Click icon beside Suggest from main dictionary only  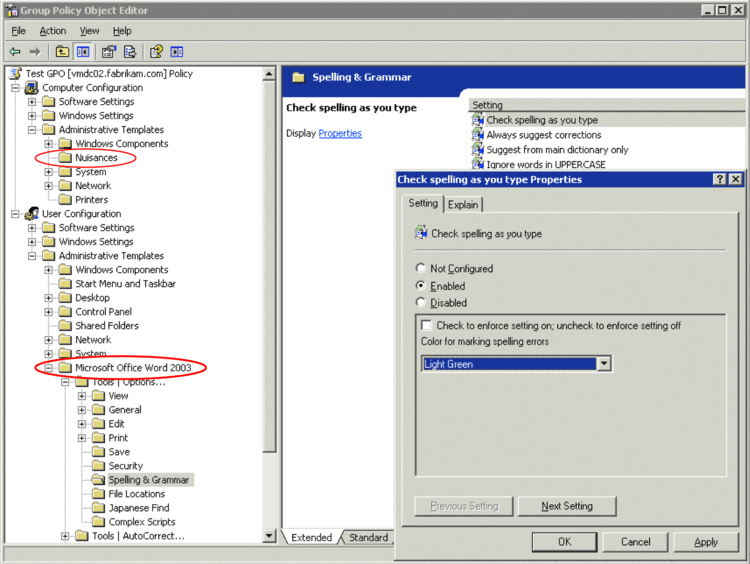point(478,149)
